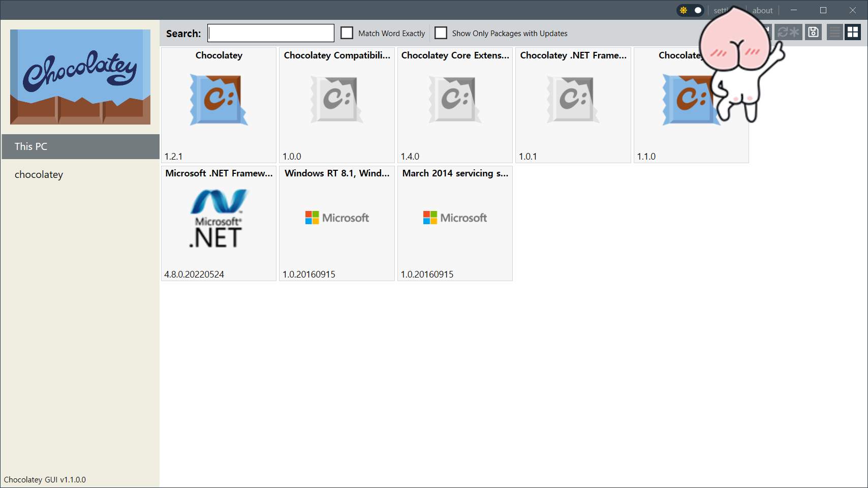Viewport: 868px width, 488px height.
Task: Close the Chocolatey GUI window
Action: click(x=853, y=10)
